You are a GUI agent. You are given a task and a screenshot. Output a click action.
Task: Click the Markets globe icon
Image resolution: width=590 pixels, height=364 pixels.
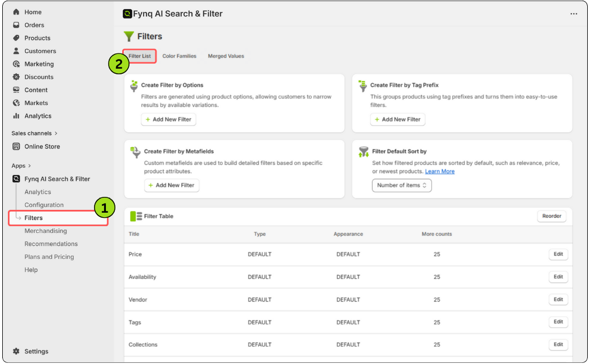(16, 102)
